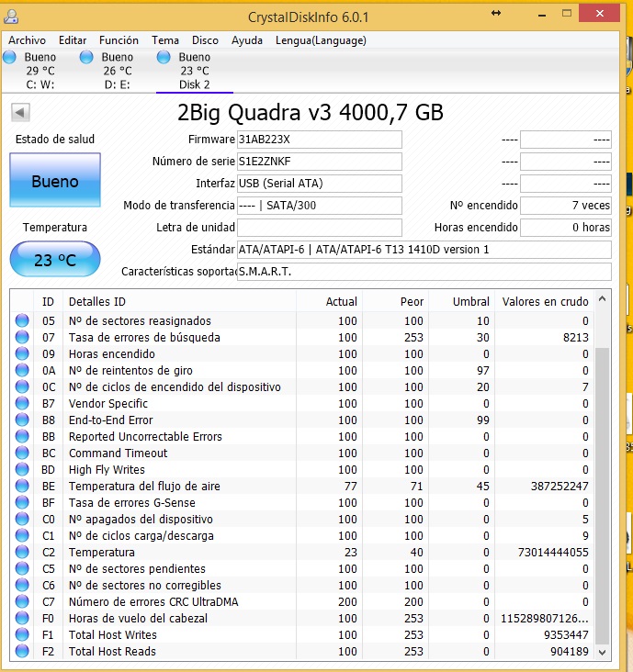Click the Valores en crudo column header
The height and width of the screenshot is (672, 633).
544,302
